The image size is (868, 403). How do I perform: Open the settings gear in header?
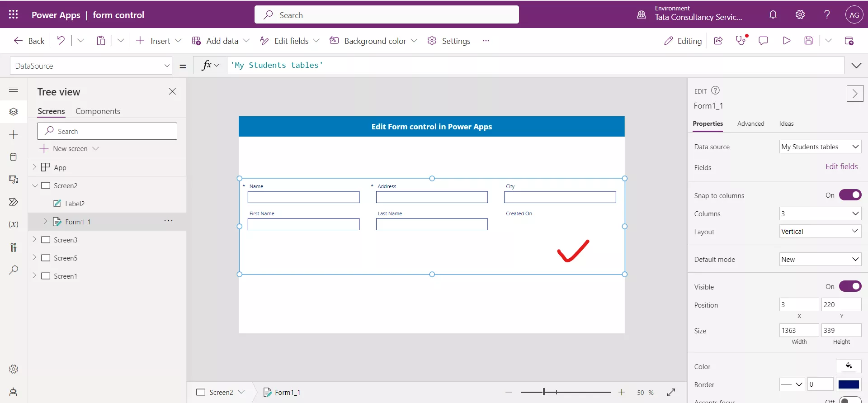click(x=800, y=14)
